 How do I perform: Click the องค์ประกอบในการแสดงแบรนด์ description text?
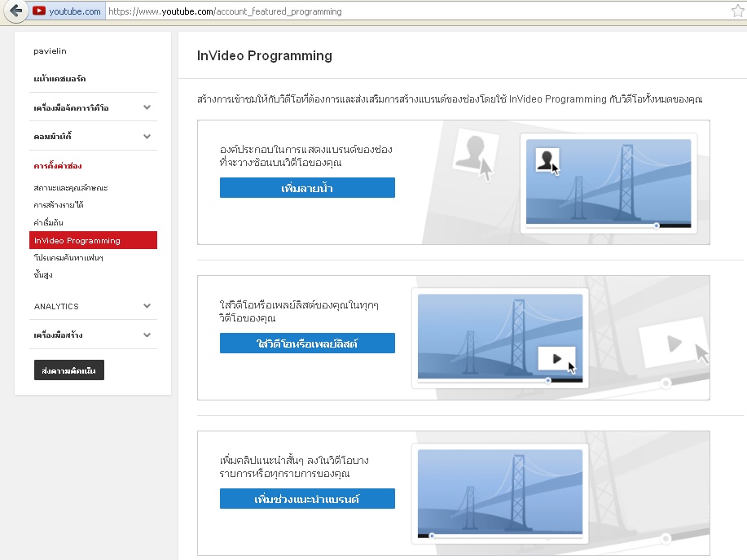click(x=305, y=155)
